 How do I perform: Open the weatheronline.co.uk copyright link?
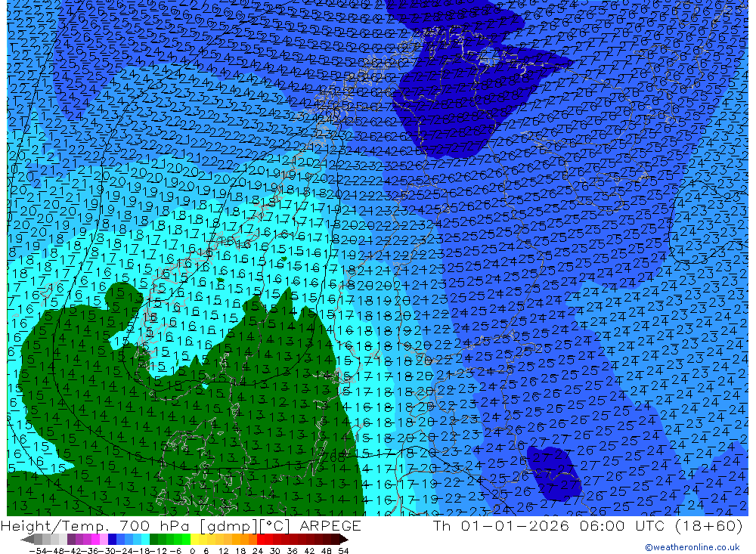point(692,547)
